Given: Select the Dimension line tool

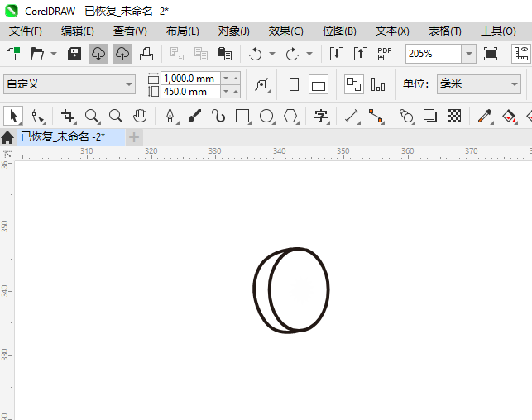Looking at the screenshot, I should coord(352,117).
